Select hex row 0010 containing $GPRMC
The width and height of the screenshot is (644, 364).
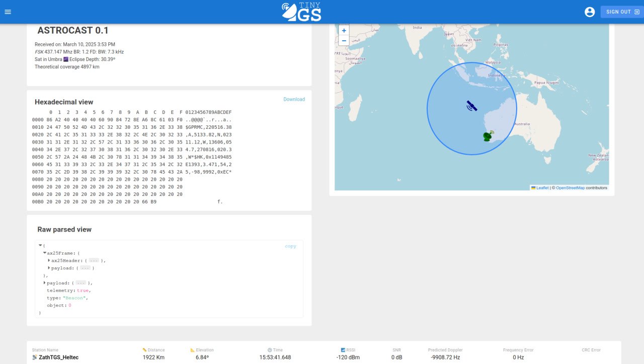click(x=132, y=127)
